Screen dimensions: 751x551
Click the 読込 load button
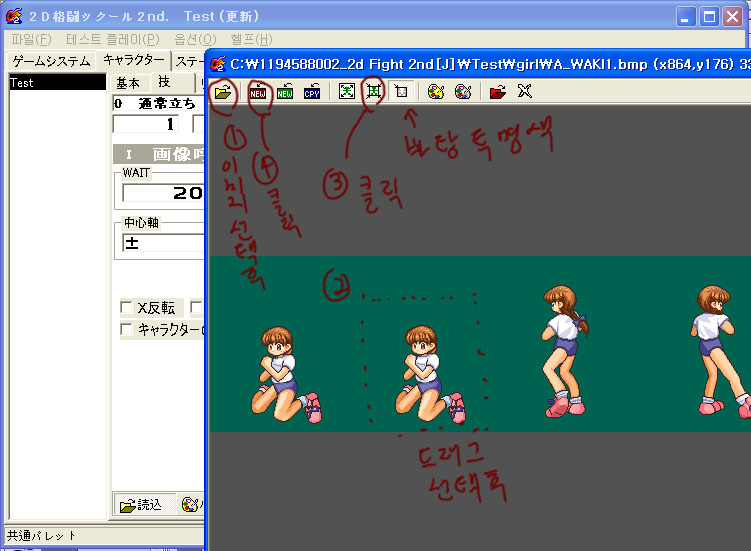pos(143,505)
